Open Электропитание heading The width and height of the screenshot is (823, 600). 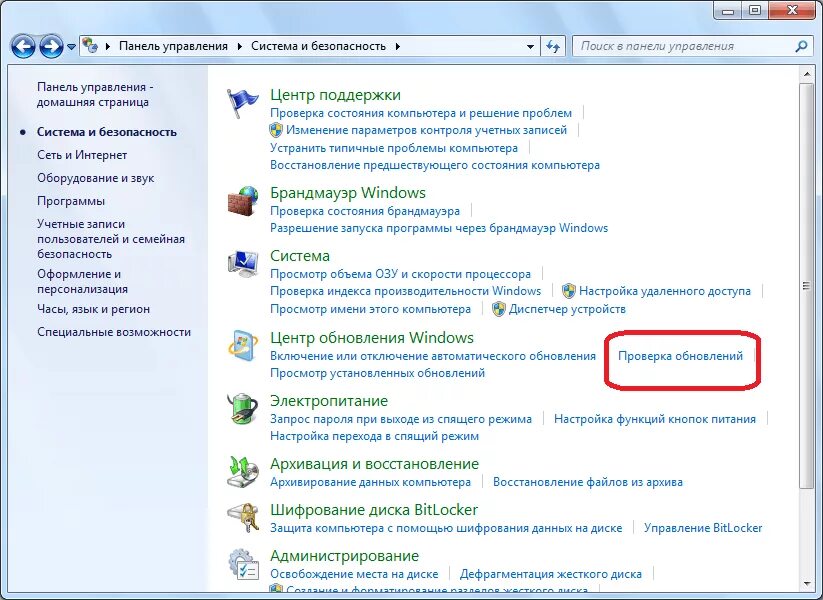point(329,401)
